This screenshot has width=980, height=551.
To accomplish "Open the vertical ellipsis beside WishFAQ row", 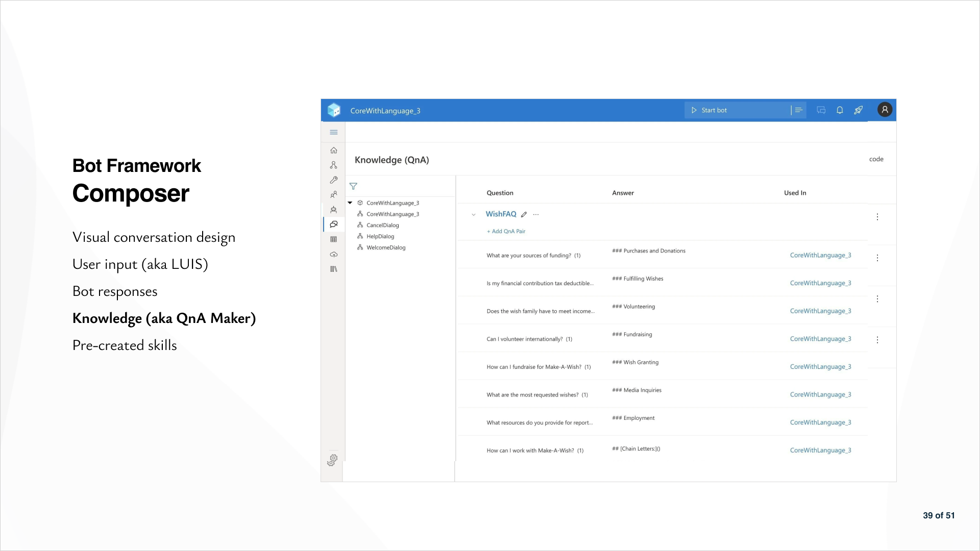I will [x=877, y=217].
